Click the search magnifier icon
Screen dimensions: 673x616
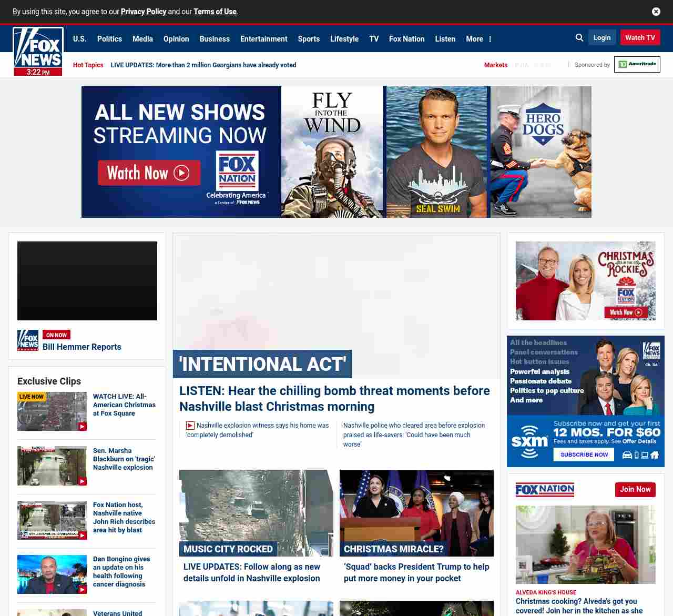tap(579, 38)
